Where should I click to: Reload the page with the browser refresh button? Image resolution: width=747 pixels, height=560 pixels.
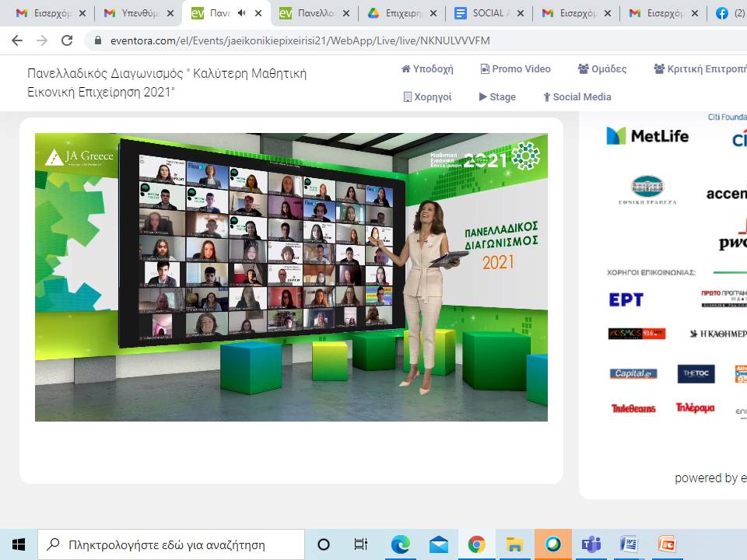pos(67,40)
